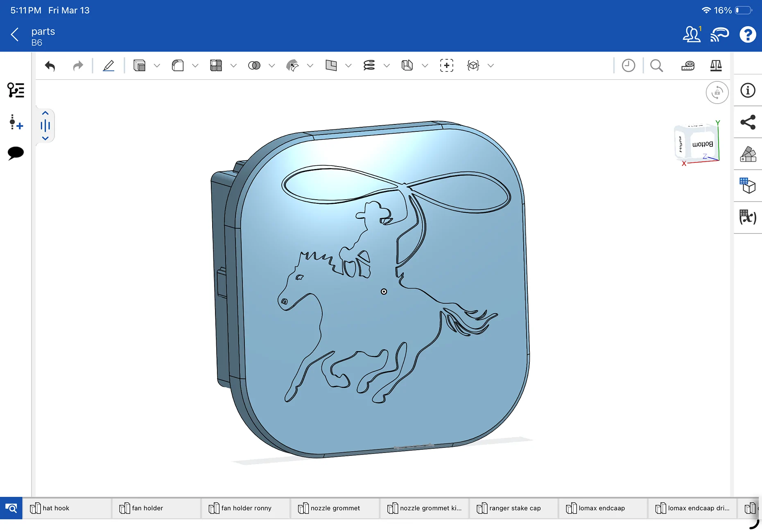Image resolution: width=762 pixels, height=532 pixels.
Task: Expand the Pattern tool dropdown
Action: click(x=233, y=65)
